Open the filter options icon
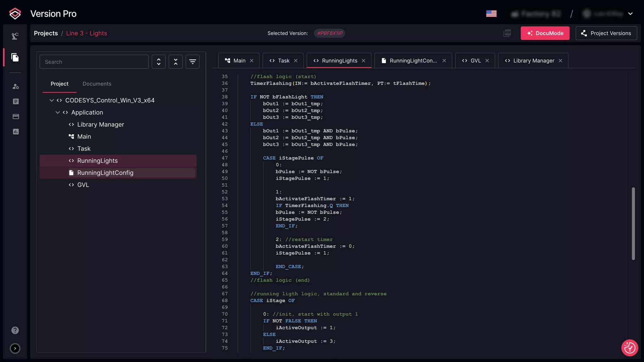Image resolution: width=644 pixels, height=362 pixels. pos(192,62)
